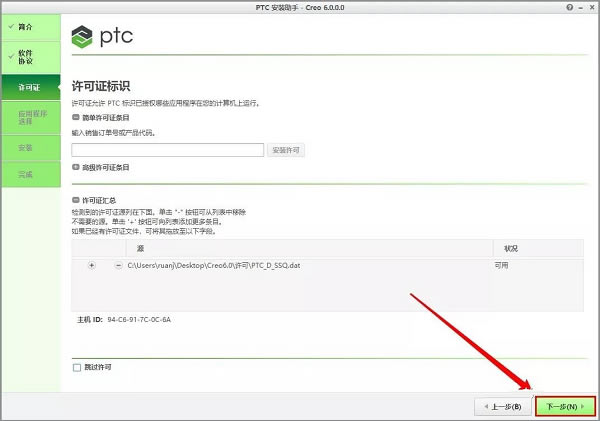Click the 下一步(N) next button
600x421 pixels.
point(565,406)
